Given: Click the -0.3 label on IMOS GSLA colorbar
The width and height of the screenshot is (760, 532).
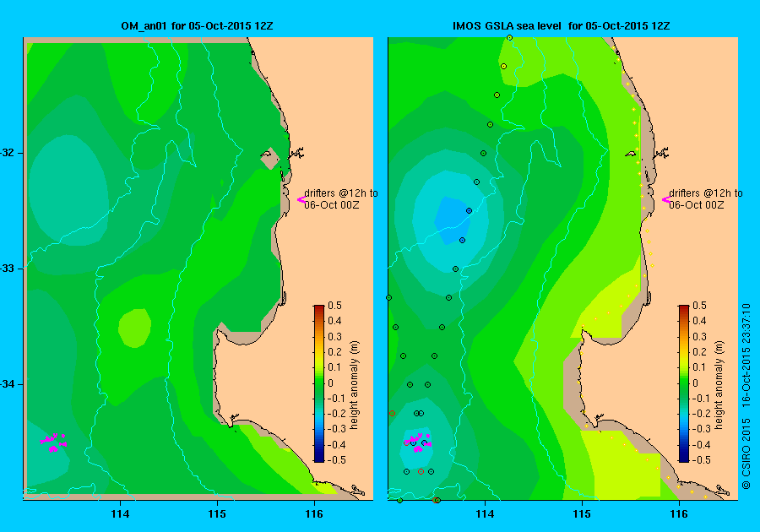Looking at the screenshot, I should (x=700, y=429).
